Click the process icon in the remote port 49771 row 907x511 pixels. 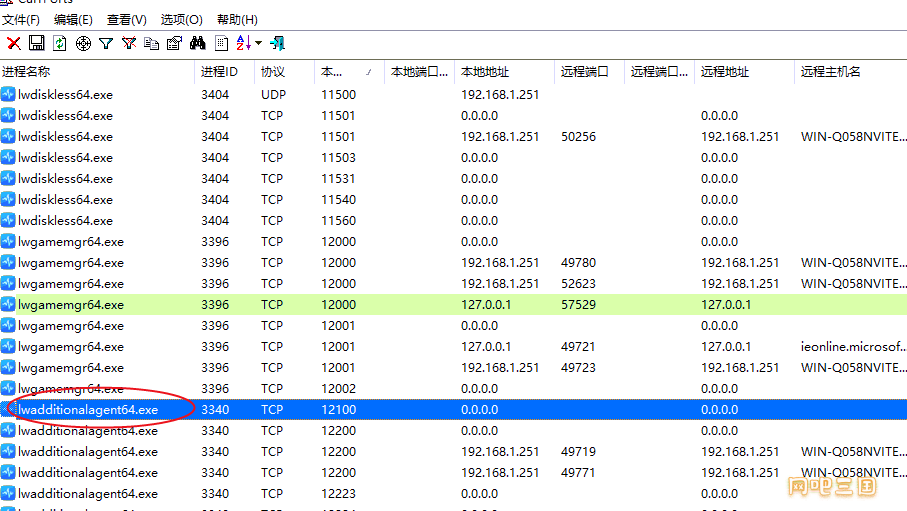click(x=8, y=472)
